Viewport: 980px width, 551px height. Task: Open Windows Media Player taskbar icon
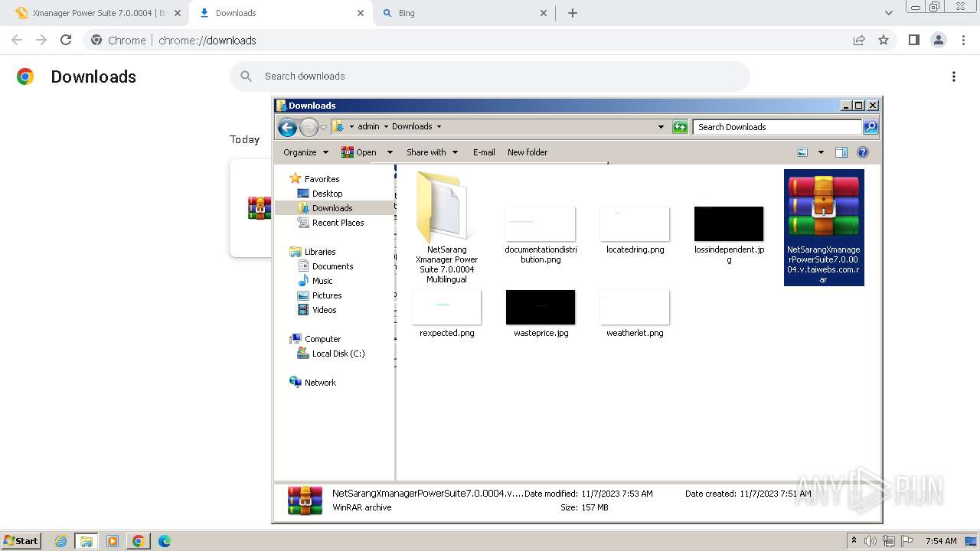click(x=113, y=541)
